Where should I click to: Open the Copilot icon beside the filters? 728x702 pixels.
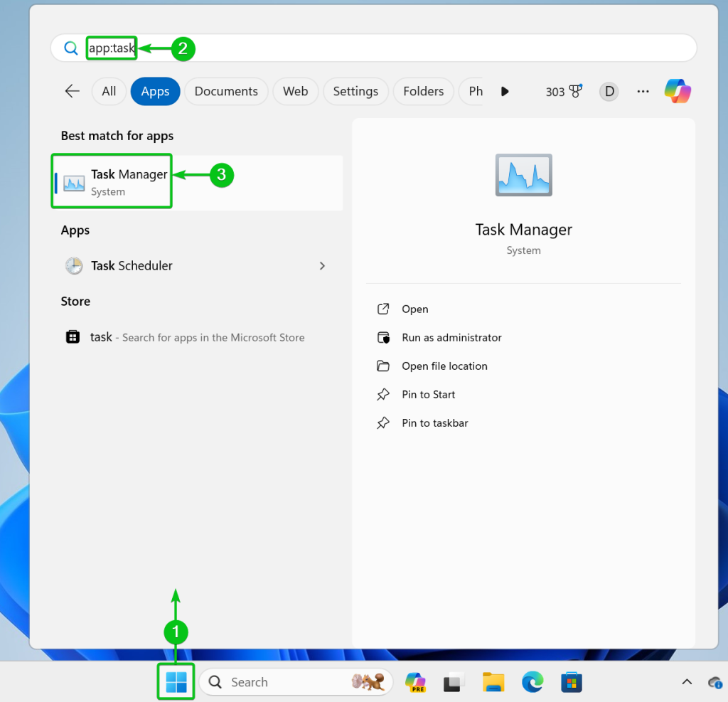click(677, 91)
